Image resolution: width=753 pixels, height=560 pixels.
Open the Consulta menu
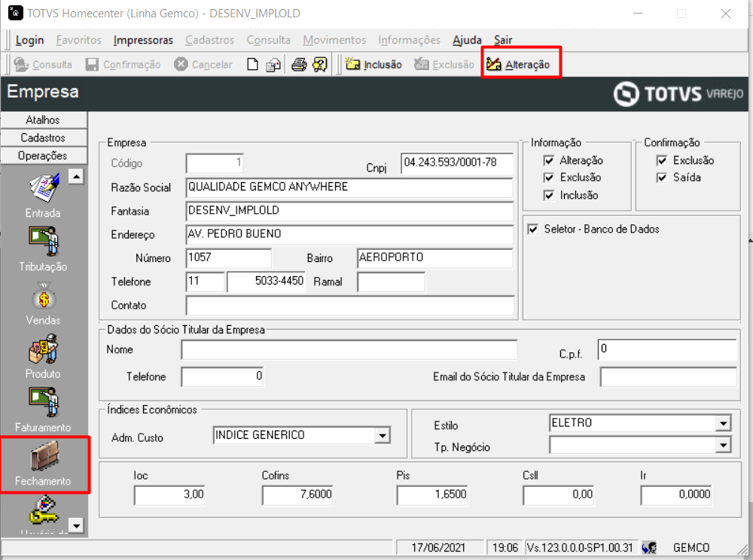269,41
